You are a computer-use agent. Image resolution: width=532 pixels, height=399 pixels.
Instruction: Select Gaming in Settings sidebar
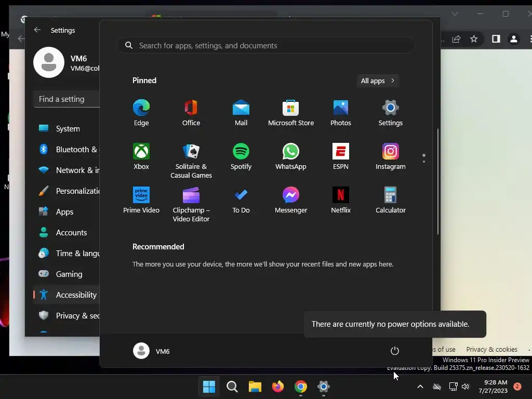point(67,274)
